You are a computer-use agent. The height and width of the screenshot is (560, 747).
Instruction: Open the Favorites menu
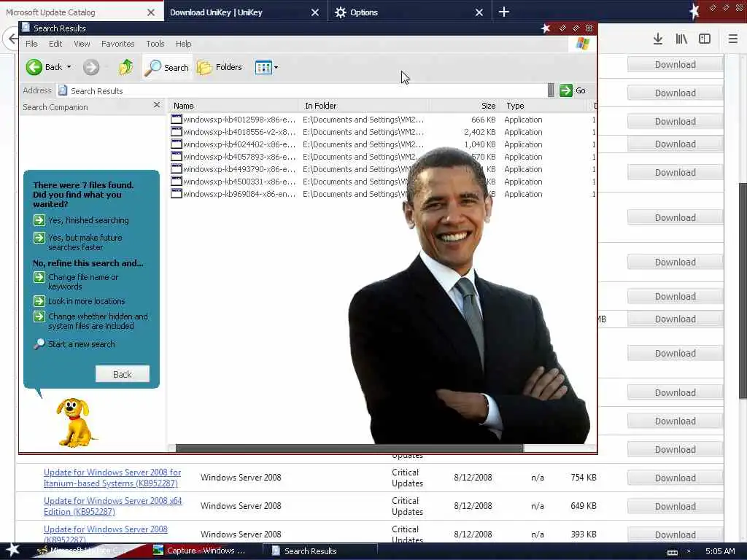117,44
